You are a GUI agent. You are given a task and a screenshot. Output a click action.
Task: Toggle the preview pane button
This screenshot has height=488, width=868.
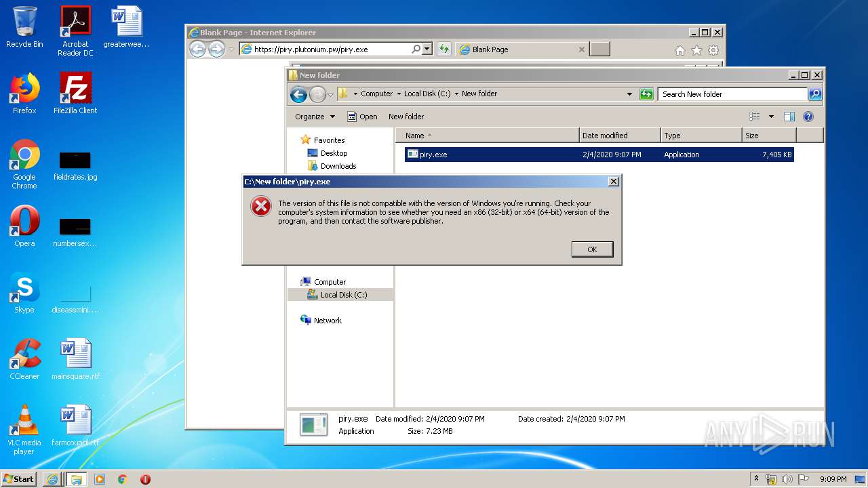tap(789, 117)
